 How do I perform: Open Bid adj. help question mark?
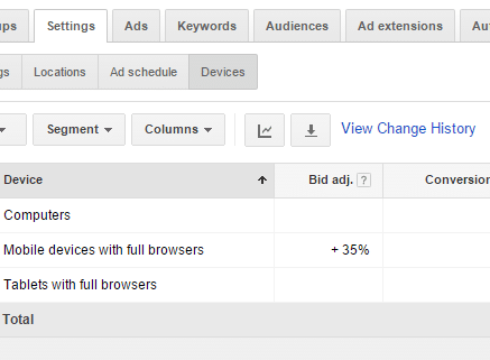[364, 180]
